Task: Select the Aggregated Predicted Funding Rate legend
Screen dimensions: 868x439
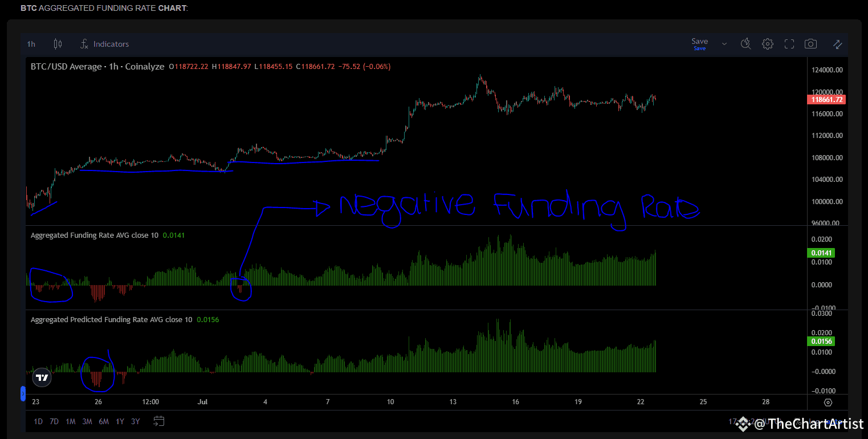Action: click(112, 319)
